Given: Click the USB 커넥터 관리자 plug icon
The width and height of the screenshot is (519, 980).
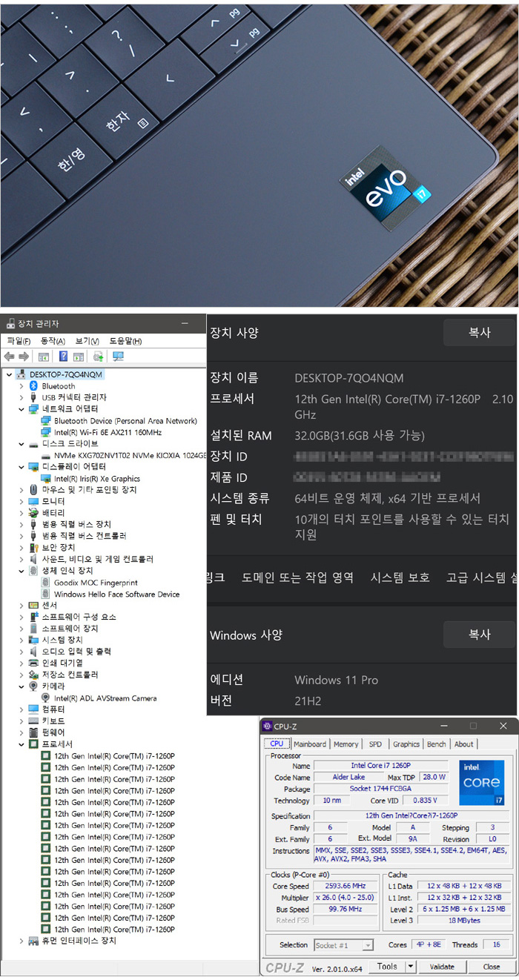Looking at the screenshot, I should pos(33,397).
